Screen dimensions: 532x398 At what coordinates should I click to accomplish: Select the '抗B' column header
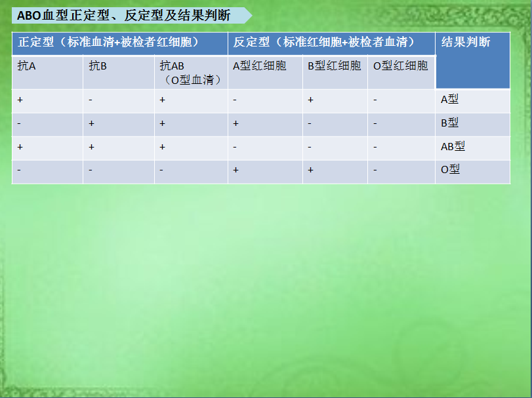click(x=119, y=73)
